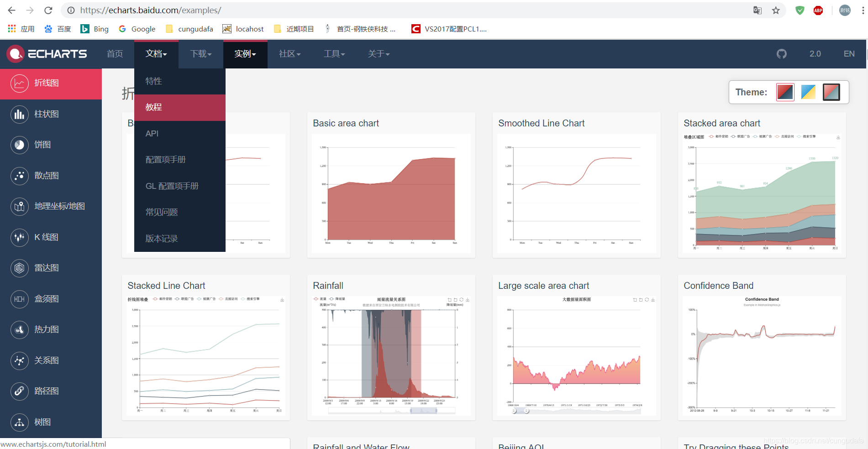Expand the 社区 dropdown menu
The image size is (868, 449).
click(x=289, y=54)
